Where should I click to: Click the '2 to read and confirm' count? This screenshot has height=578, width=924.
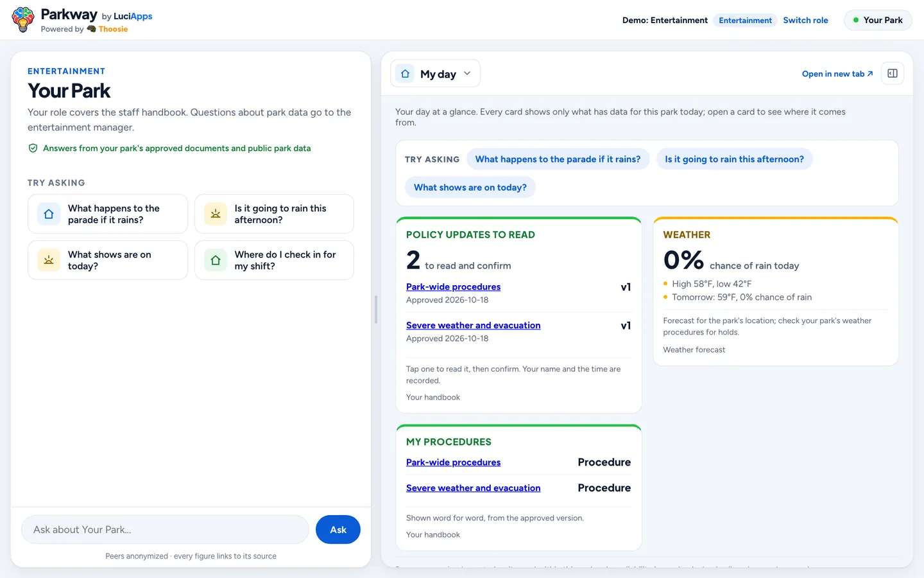(x=459, y=260)
